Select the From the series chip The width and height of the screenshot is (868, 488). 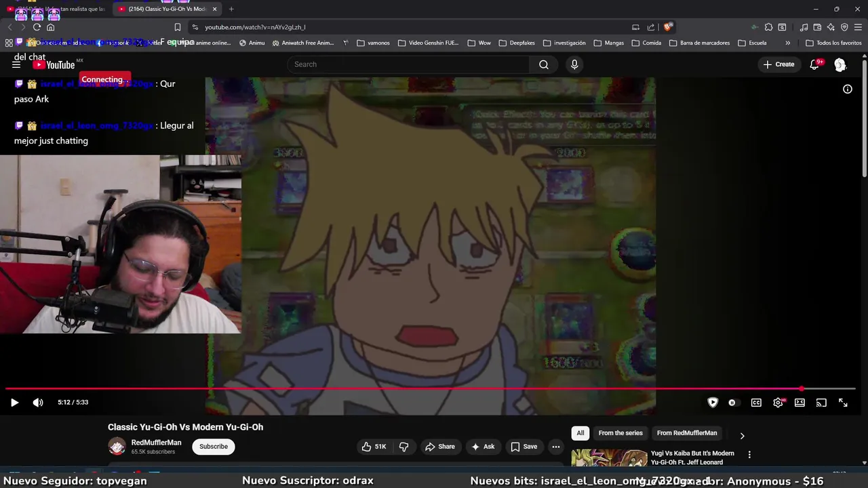pos(620,433)
